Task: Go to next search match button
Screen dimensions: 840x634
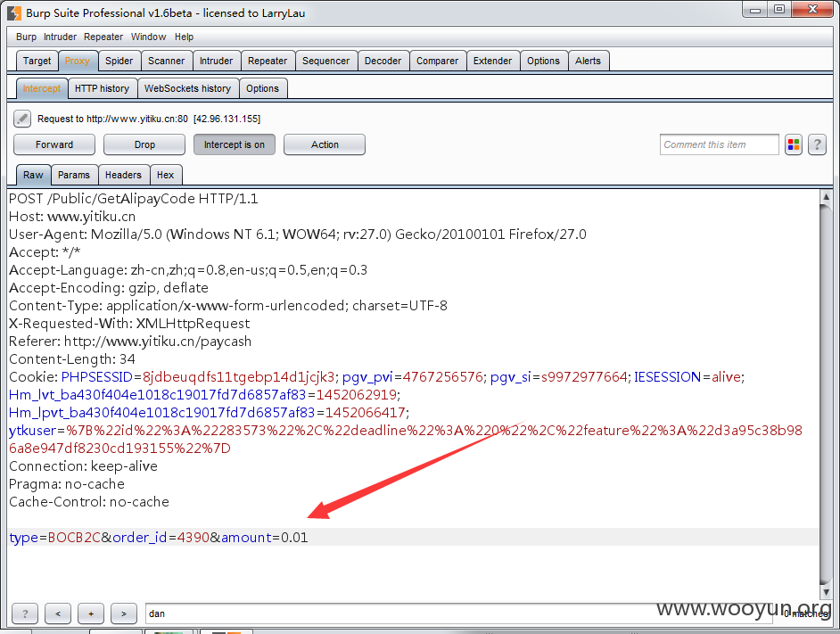Action: [124, 613]
